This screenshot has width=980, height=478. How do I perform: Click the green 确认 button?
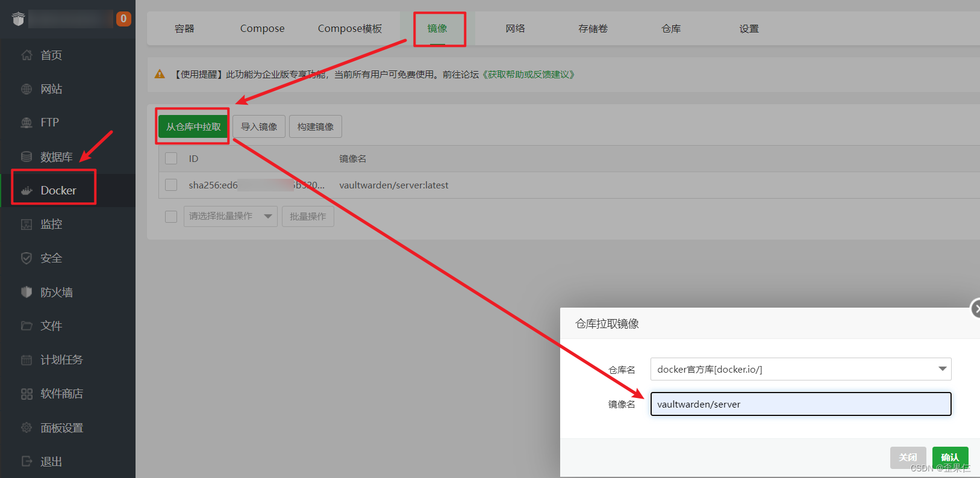950,458
